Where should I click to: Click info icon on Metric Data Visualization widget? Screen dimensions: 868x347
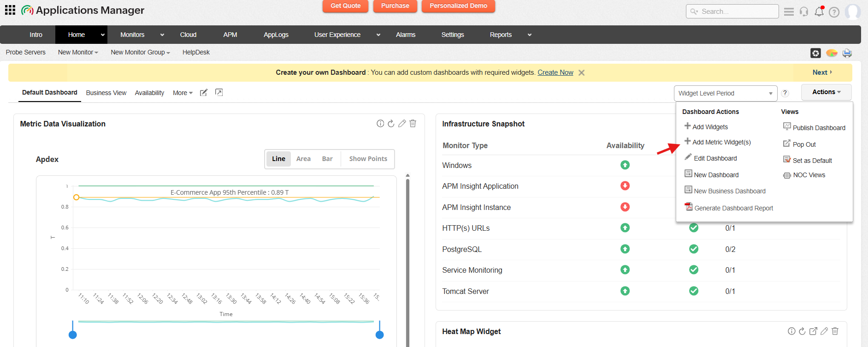click(380, 123)
